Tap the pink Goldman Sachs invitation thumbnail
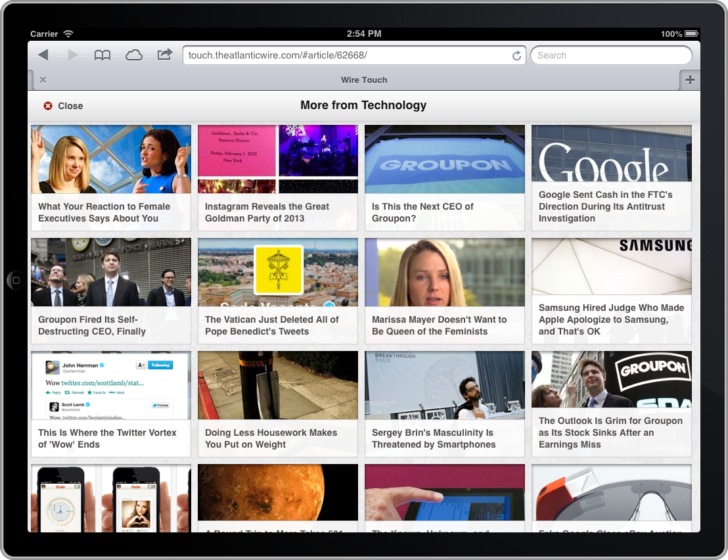 pos(278,159)
